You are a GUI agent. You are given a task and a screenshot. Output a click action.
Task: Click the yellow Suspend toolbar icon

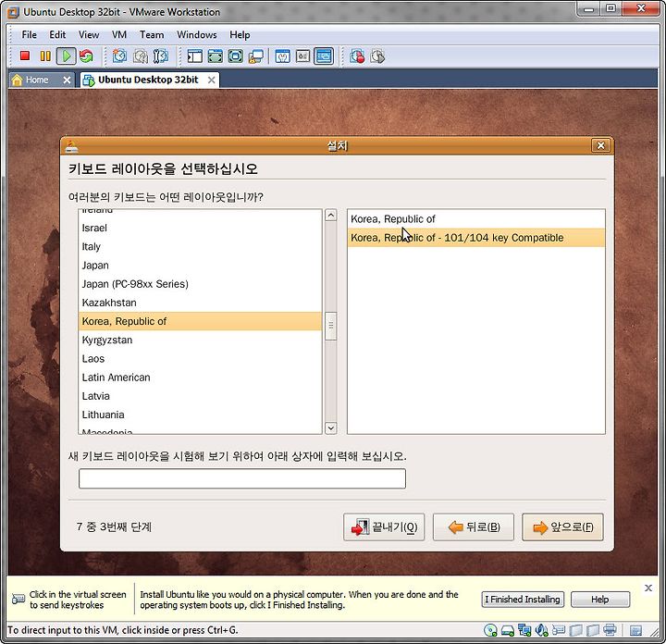(45, 56)
